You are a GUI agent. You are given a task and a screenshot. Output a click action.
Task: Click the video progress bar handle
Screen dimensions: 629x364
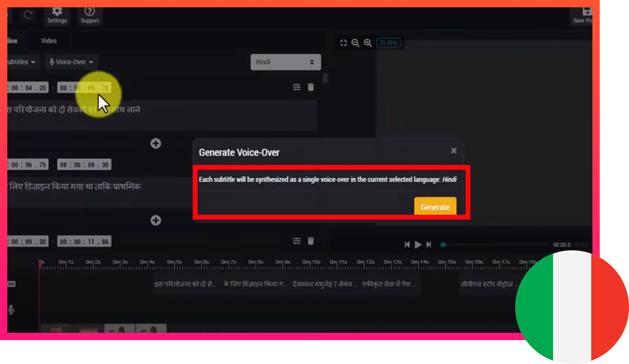[x=443, y=244]
